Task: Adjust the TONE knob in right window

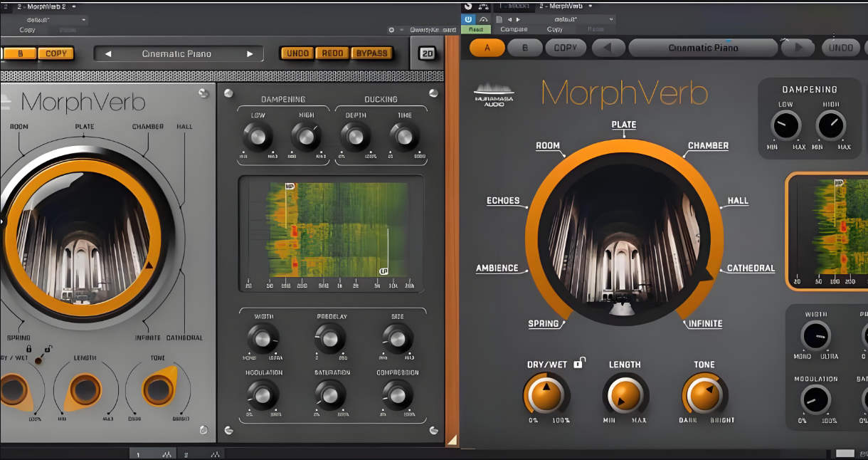Action: tap(704, 394)
